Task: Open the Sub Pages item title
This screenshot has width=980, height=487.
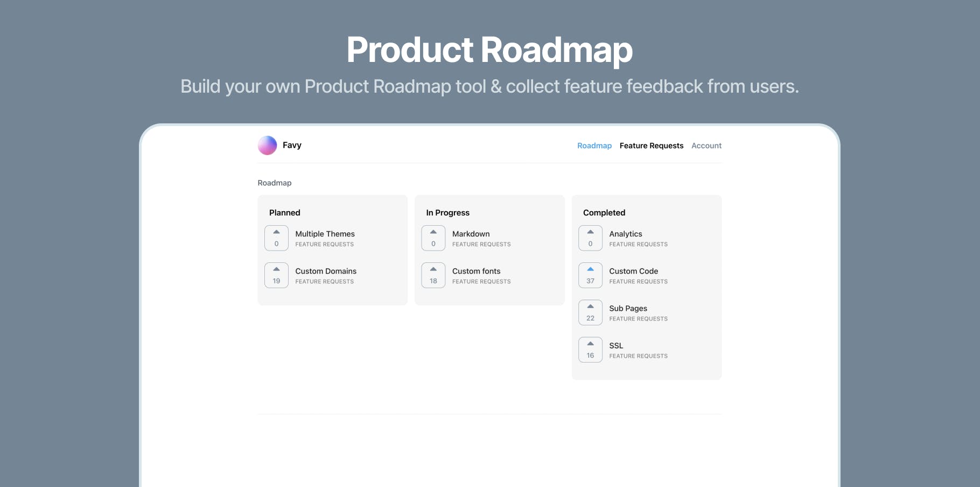Action: coord(628,308)
